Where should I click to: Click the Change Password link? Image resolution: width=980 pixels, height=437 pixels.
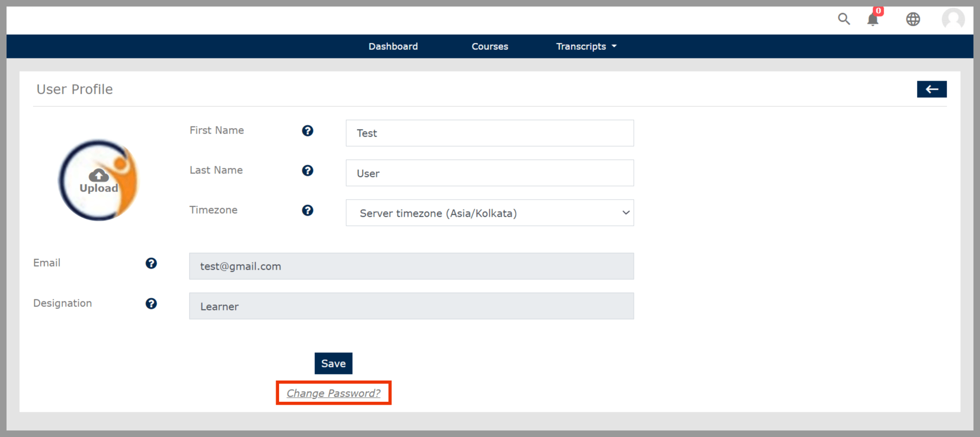[333, 393]
